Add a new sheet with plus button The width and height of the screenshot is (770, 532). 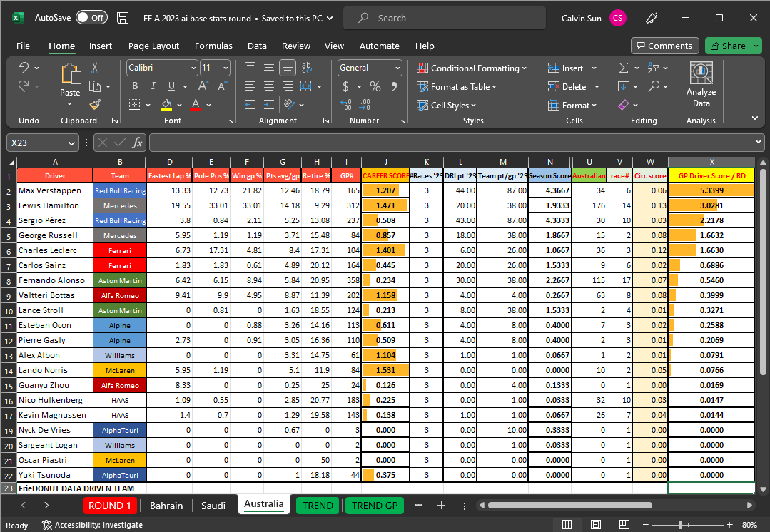441,506
